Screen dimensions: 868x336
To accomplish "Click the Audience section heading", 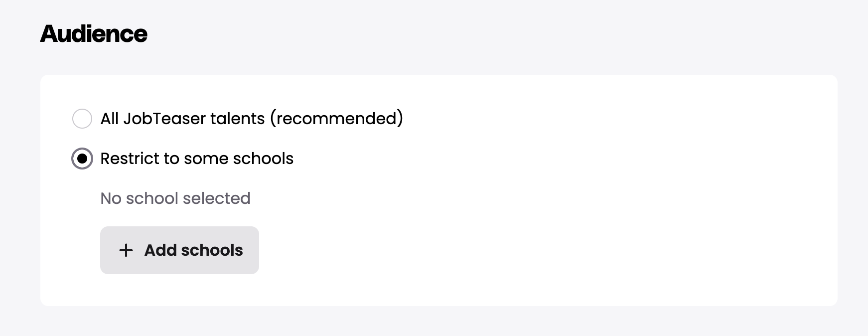I will click(94, 34).
